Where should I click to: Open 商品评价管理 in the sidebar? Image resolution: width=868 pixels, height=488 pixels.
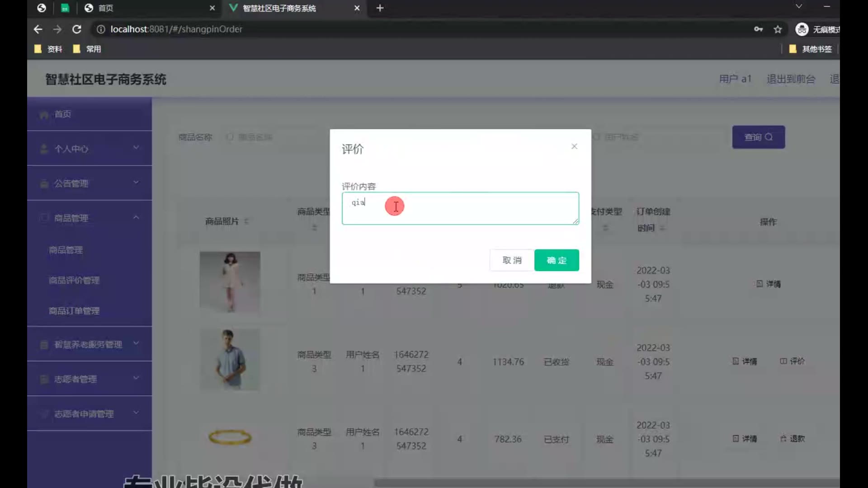click(x=74, y=280)
